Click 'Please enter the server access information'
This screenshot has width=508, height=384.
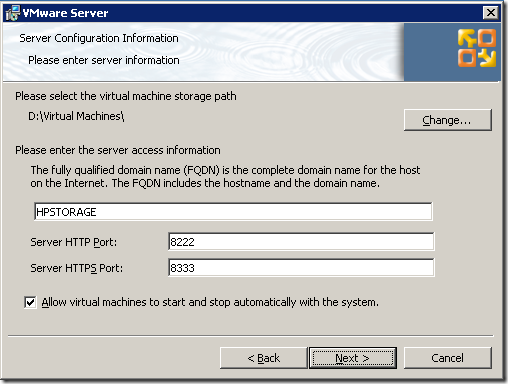pos(118,150)
